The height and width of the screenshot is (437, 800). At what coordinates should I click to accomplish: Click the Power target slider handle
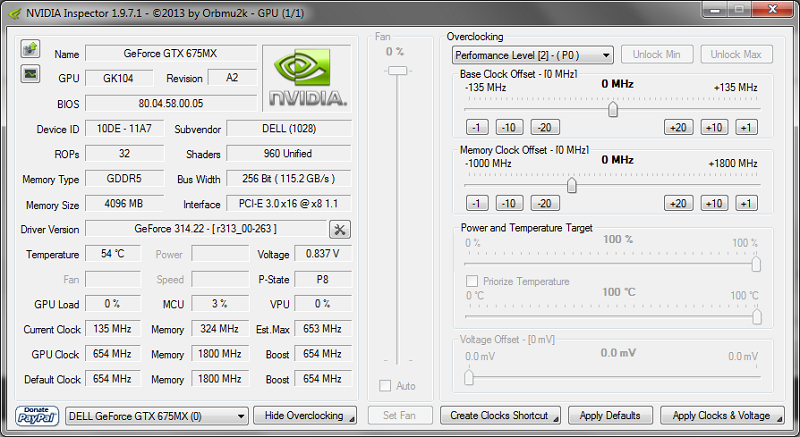(x=756, y=264)
